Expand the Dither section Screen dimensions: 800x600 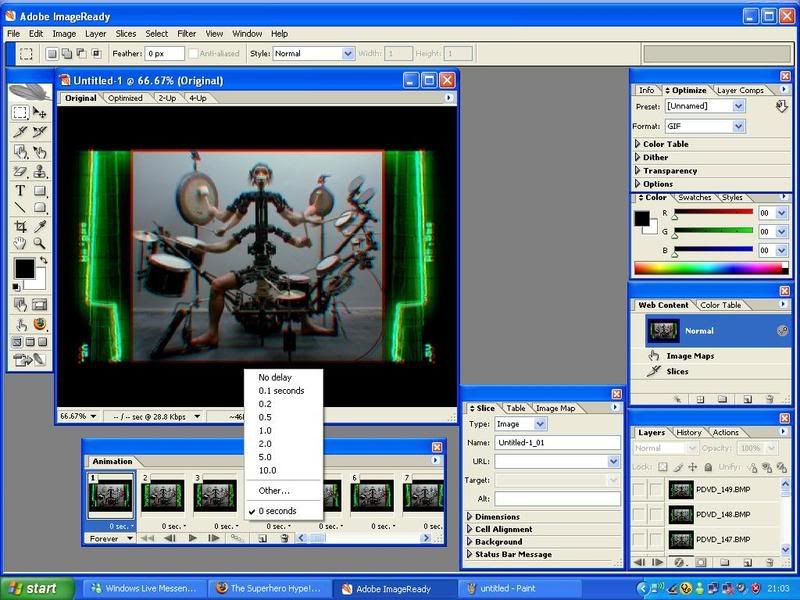click(637, 157)
